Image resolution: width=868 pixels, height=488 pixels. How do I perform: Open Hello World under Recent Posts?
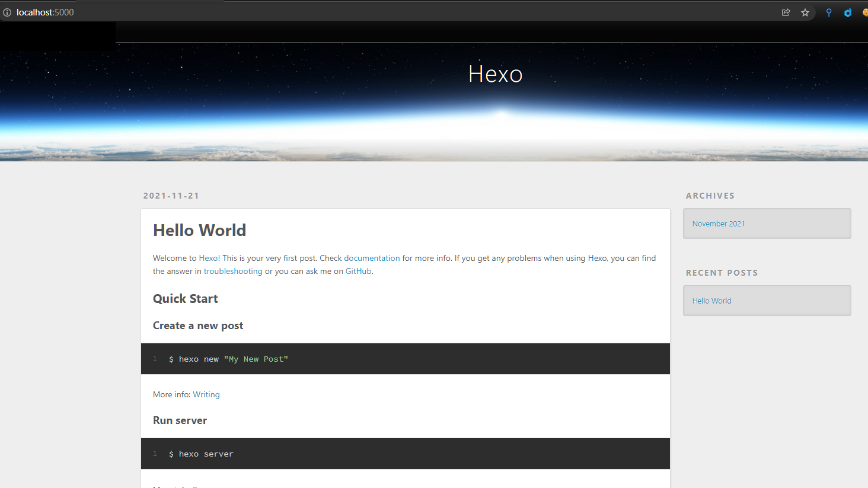(711, 301)
